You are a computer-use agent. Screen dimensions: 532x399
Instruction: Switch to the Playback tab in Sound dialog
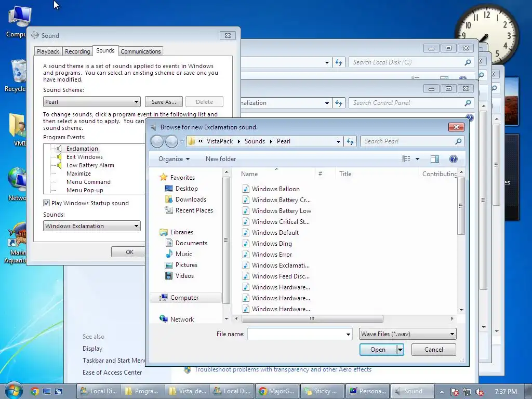48,51
